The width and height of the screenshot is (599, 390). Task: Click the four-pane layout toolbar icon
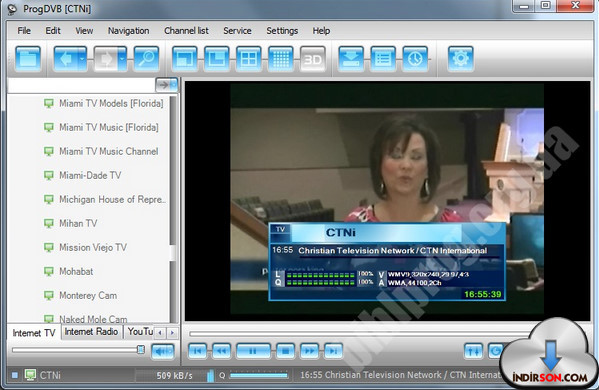[x=249, y=59]
